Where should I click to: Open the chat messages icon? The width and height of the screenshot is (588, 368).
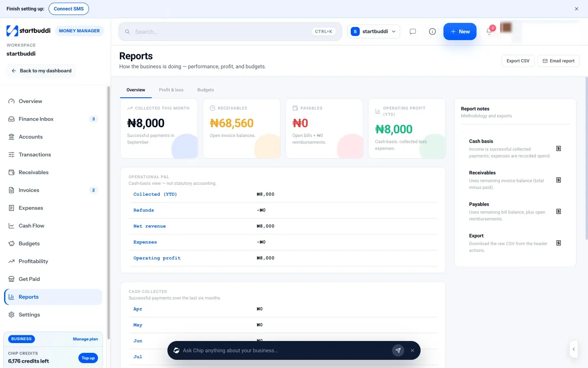(x=413, y=31)
